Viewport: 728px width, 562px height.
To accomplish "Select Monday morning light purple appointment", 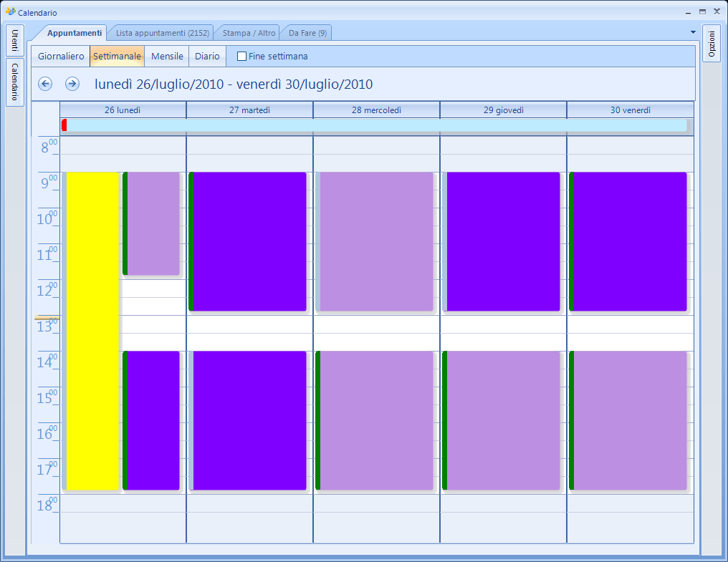I will tap(151, 223).
